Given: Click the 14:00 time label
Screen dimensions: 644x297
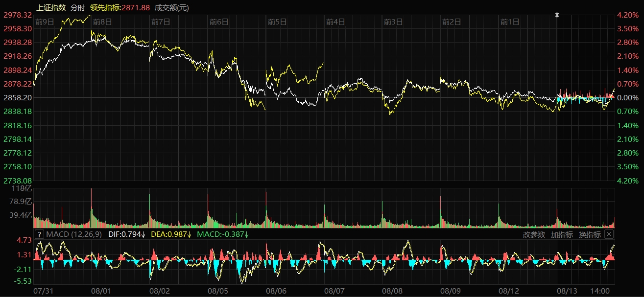Looking at the screenshot, I should pyautogui.click(x=600, y=291).
